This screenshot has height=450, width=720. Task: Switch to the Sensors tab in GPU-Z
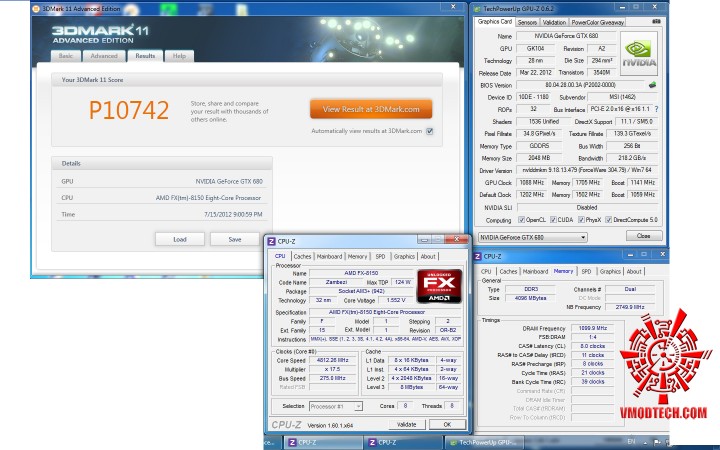click(527, 22)
